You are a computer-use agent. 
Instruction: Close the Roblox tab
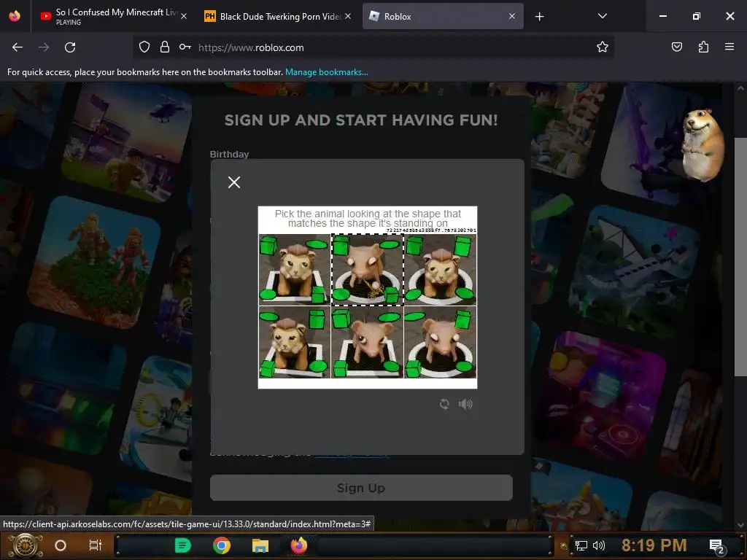coord(512,16)
